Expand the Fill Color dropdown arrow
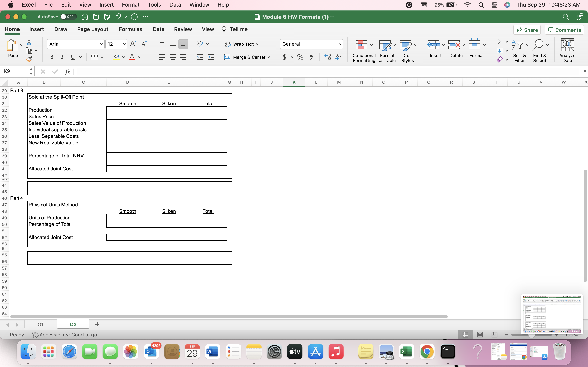588x367 pixels. 124,57
